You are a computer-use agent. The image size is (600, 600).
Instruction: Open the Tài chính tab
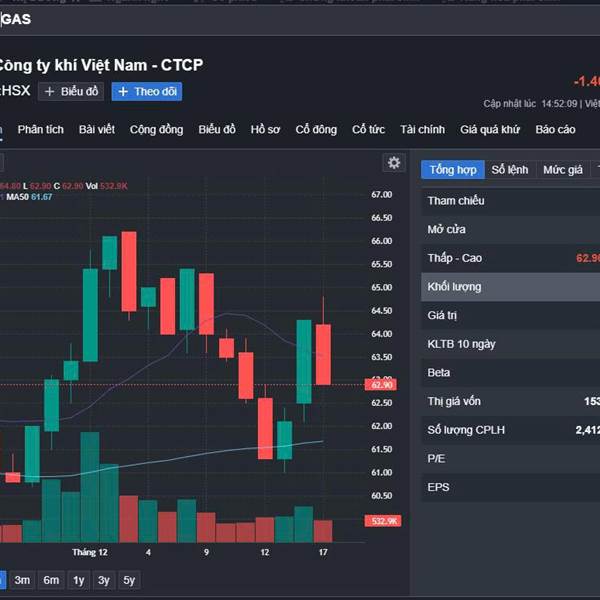[x=422, y=130]
